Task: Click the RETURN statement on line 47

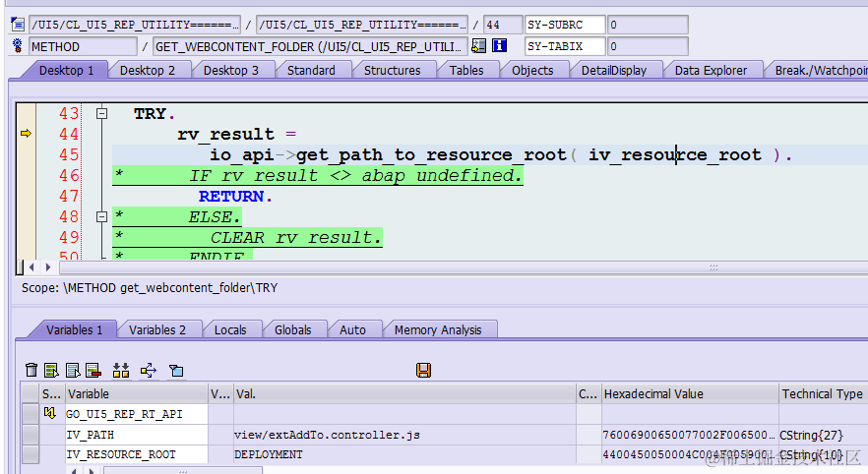Action: [x=234, y=197]
